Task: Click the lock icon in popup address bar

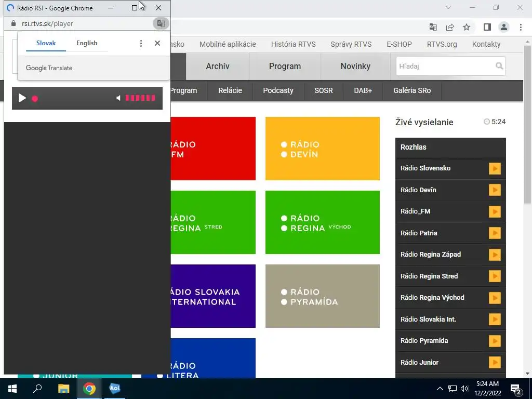Action: point(13,23)
